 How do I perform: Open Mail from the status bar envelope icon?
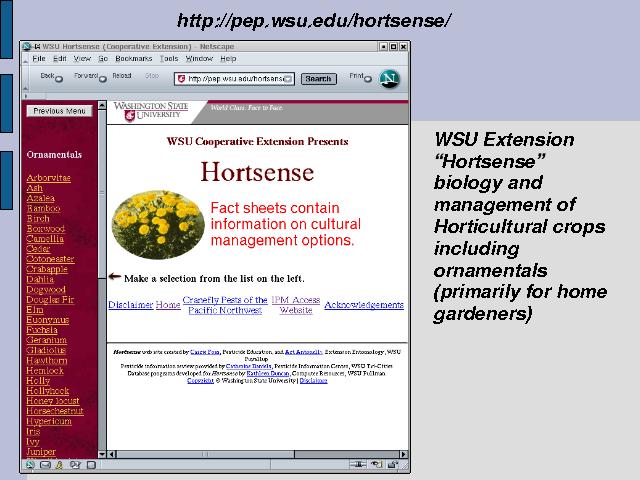pyautogui.click(x=44, y=464)
